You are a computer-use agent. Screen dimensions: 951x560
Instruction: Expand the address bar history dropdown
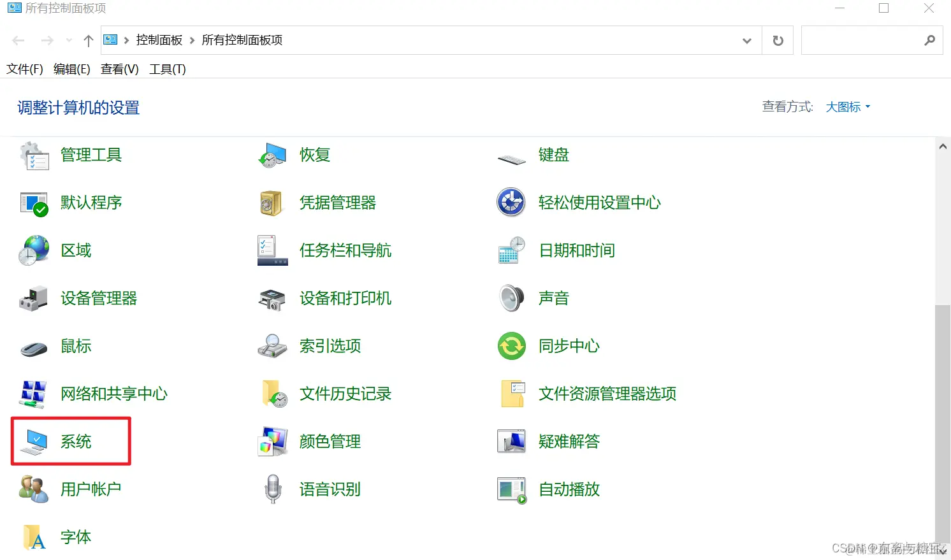tap(746, 40)
